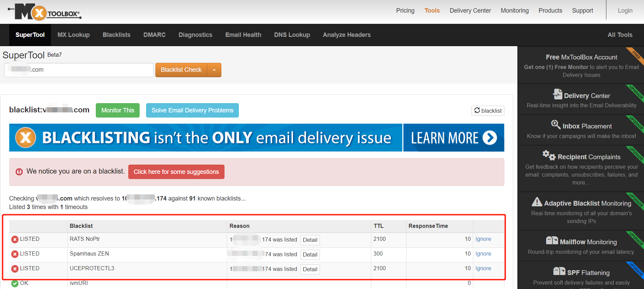This screenshot has width=644, height=289.
Task: Run the Blacklist Check button
Action: 181,70
